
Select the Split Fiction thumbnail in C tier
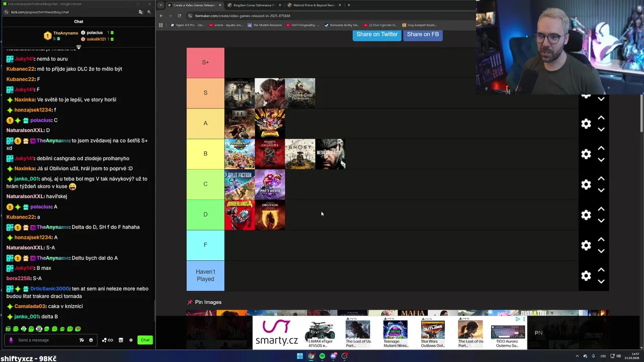[239, 185]
